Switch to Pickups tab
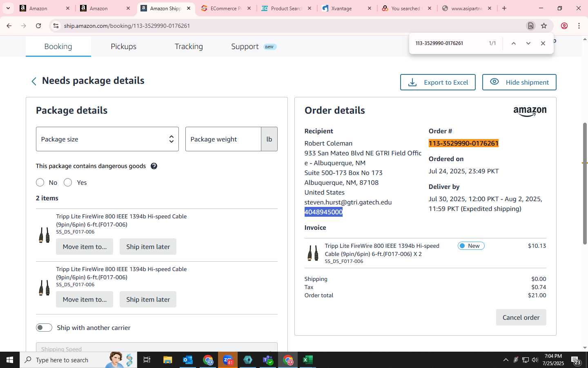This screenshot has width=588, height=368. pos(124,46)
